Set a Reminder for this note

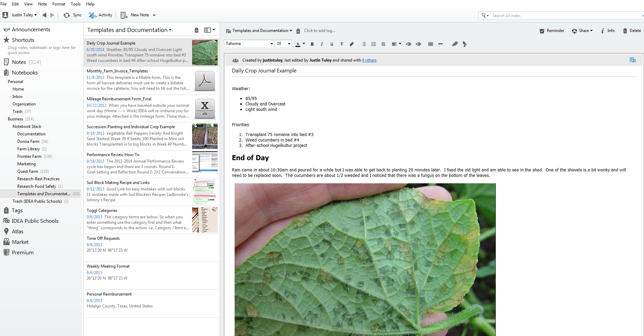tap(552, 31)
